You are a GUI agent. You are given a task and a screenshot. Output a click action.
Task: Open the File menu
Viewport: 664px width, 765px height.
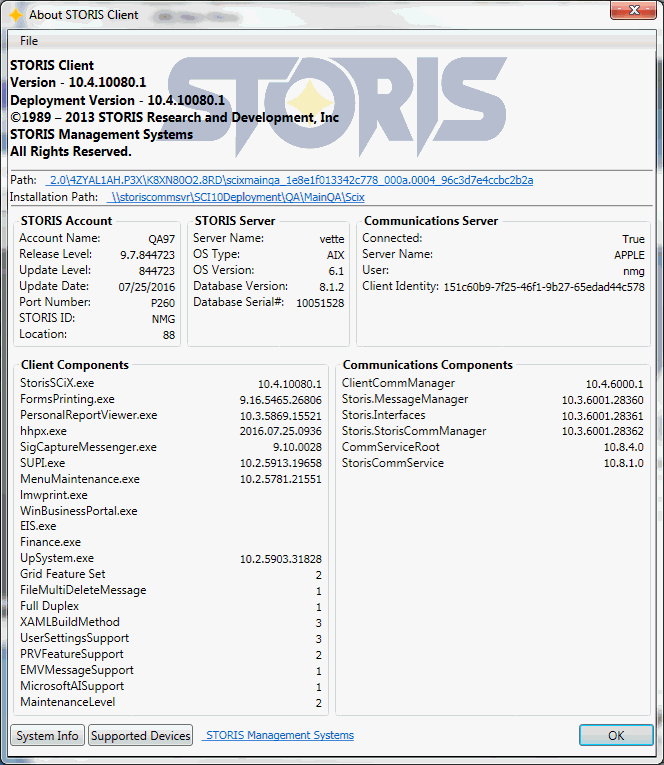point(29,41)
